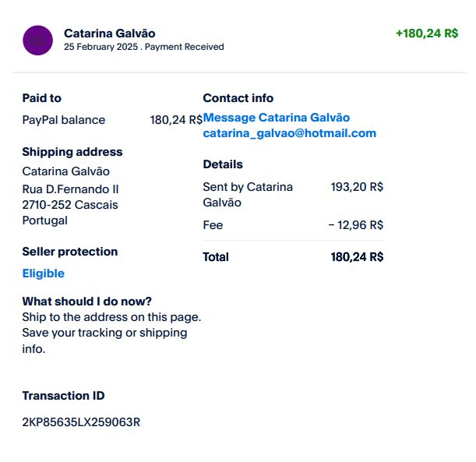
Task: Select the 193,20 R$ sent amount
Action: tap(357, 187)
